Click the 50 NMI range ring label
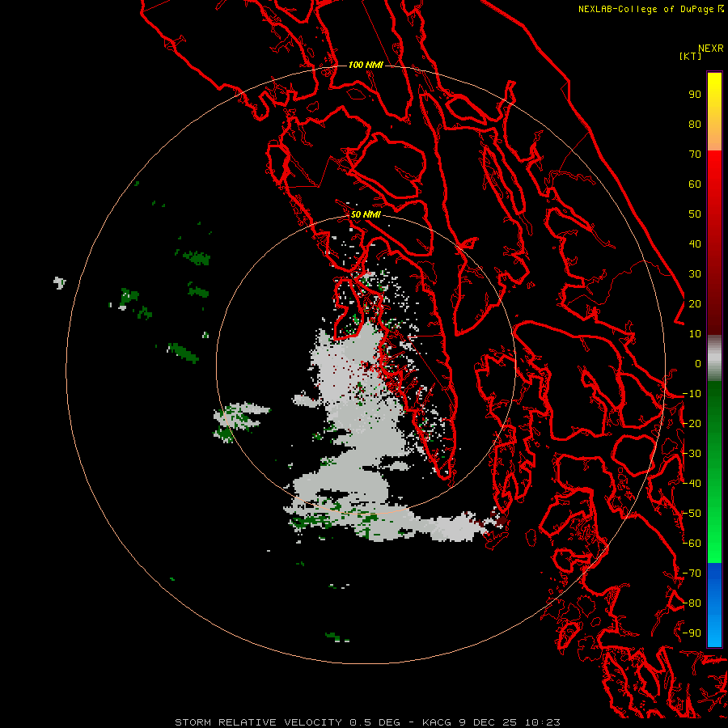Viewport: 728px width, 728px height. (366, 214)
